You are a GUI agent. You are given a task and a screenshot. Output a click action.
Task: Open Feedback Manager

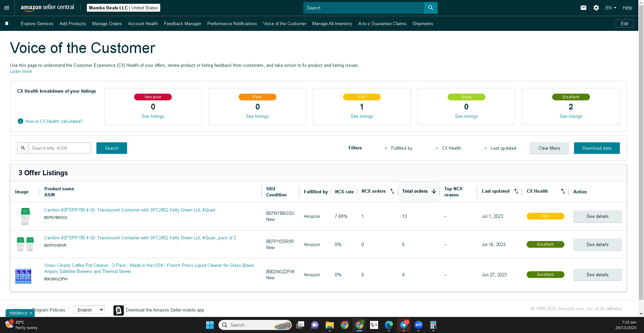coord(183,23)
